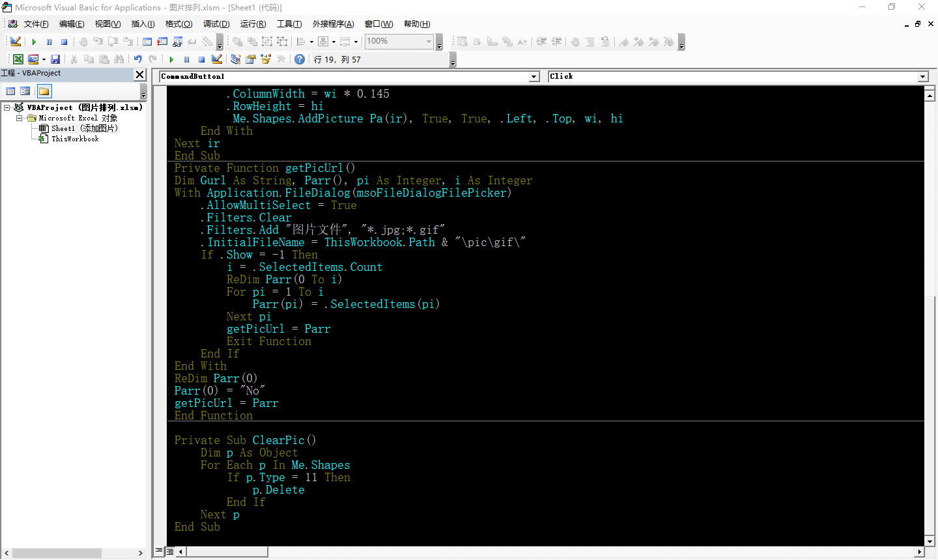The image size is (938, 560).
Task: Open the Project Explorer icon
Action: [x=235, y=59]
